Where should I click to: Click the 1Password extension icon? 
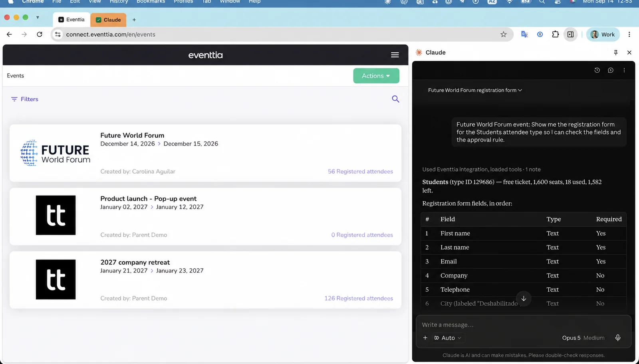(540, 34)
